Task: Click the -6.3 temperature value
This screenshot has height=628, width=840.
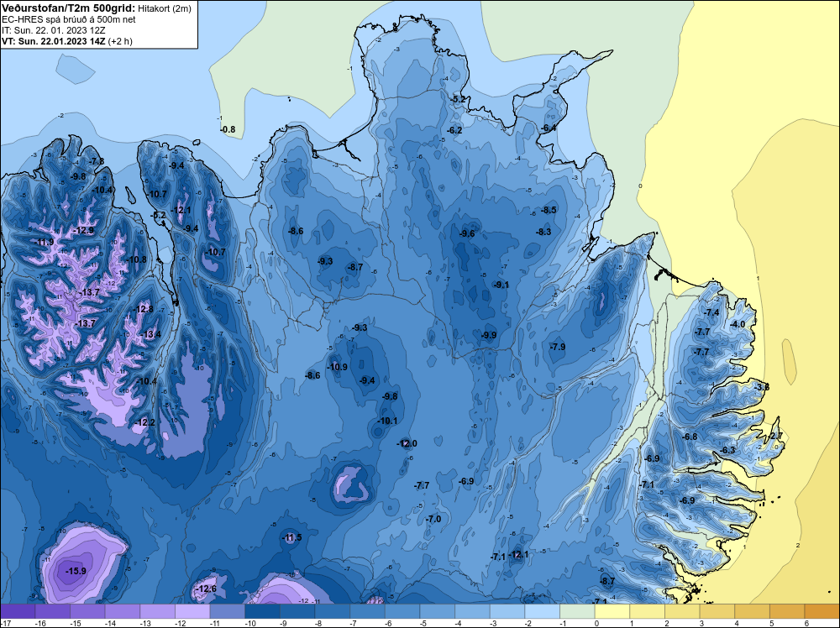Action: (x=728, y=450)
